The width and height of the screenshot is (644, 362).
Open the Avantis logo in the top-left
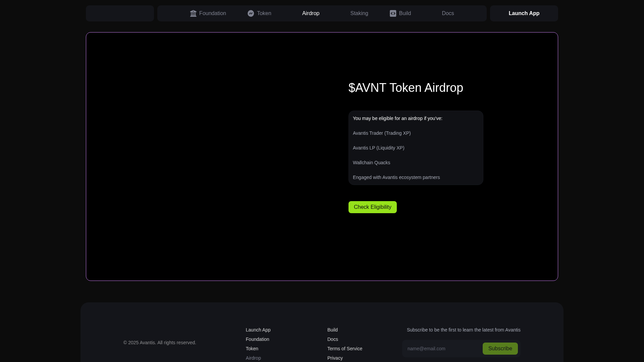pos(119,13)
